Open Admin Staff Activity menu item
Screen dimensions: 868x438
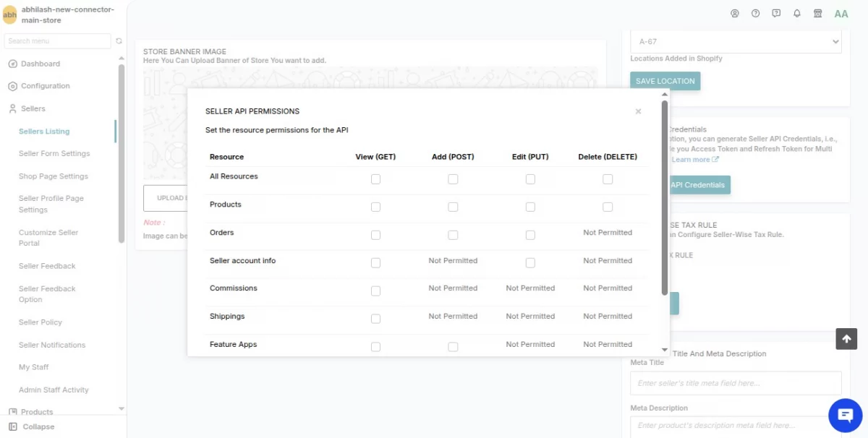pos(54,390)
